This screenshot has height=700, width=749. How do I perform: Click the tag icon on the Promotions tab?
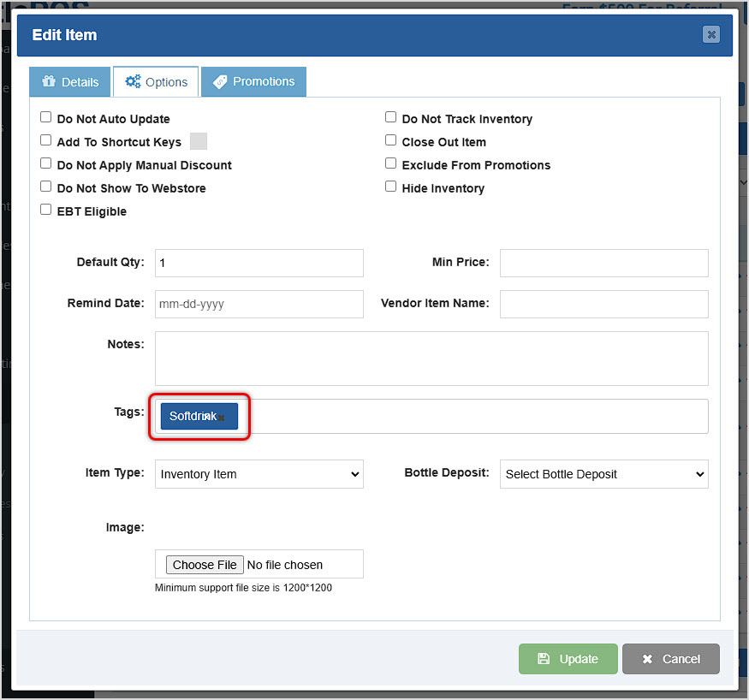[x=221, y=81]
